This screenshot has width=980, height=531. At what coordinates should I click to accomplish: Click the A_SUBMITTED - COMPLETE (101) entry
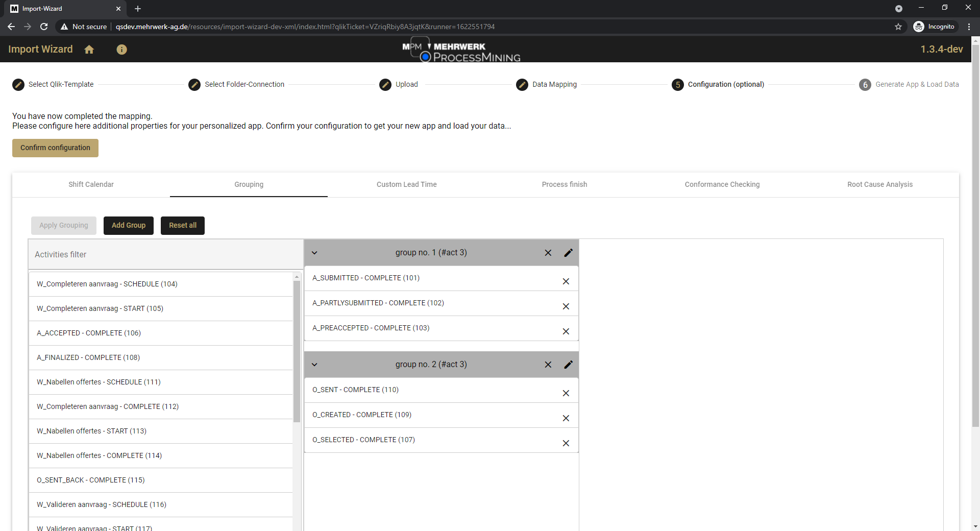point(442,278)
